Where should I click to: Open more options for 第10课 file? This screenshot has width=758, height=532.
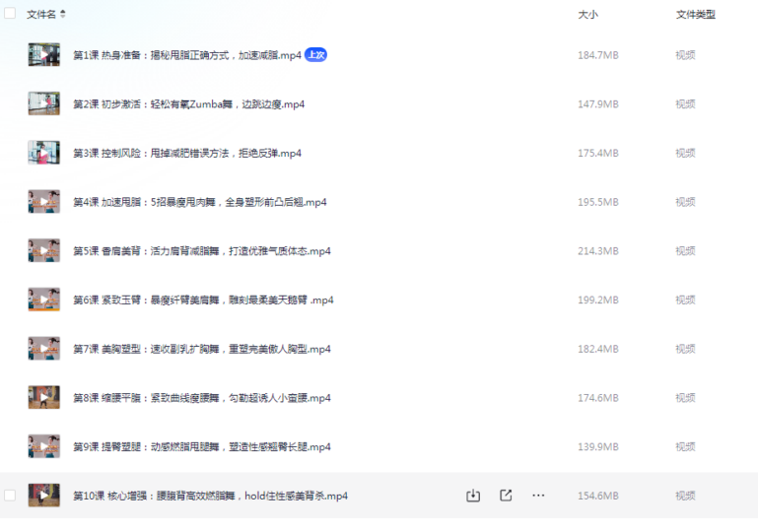pos(538,496)
